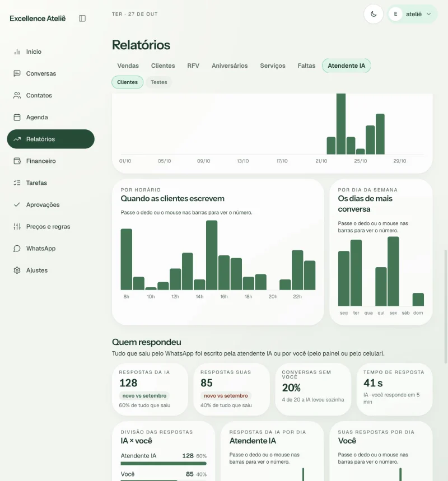Click the 'Você 85 40%' row

click(x=164, y=474)
